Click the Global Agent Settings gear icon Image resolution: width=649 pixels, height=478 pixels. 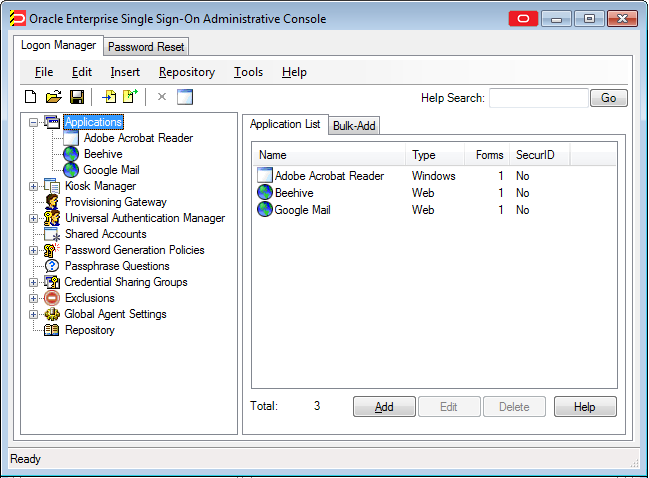point(52,314)
